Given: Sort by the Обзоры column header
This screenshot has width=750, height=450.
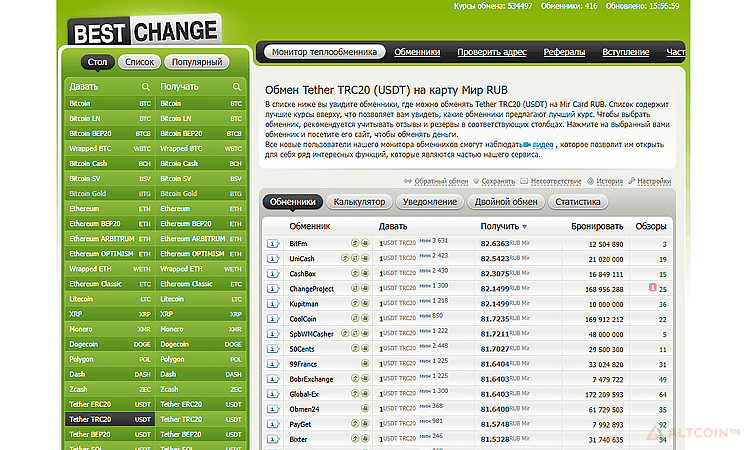Looking at the screenshot, I should point(651,226).
